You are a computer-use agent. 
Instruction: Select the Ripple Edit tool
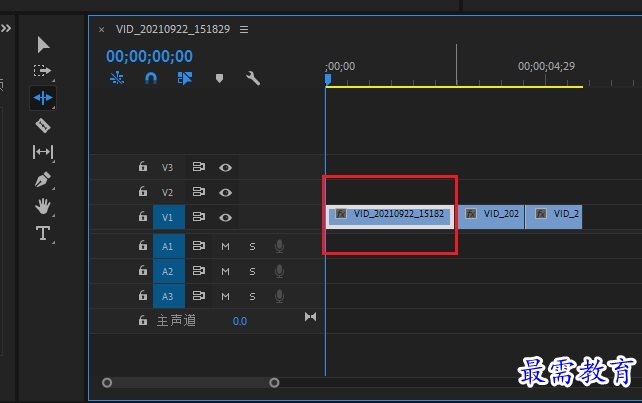pyautogui.click(x=43, y=98)
